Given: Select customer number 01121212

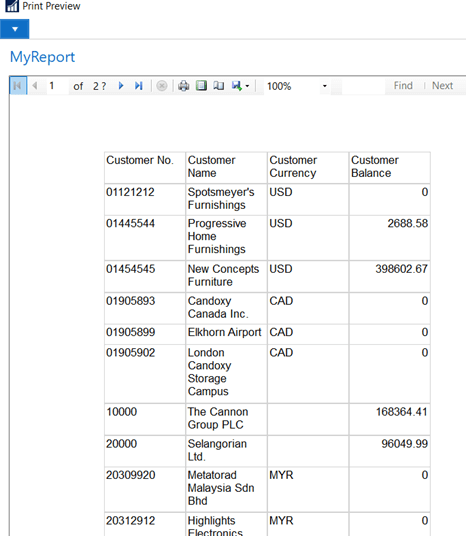Looking at the screenshot, I should [x=130, y=192].
